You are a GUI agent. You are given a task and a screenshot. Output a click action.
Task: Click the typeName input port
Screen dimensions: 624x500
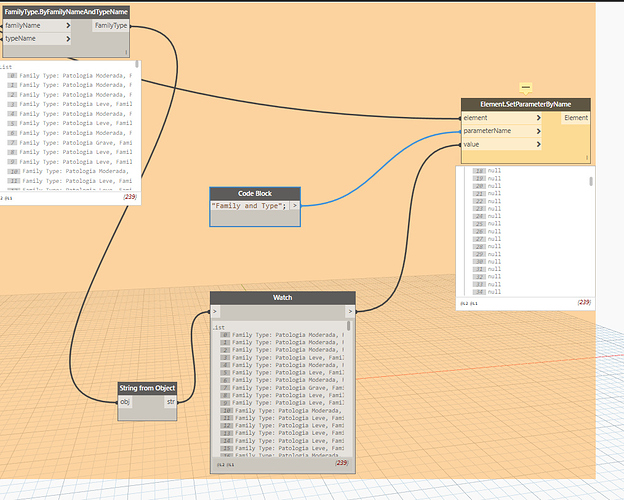37,39
